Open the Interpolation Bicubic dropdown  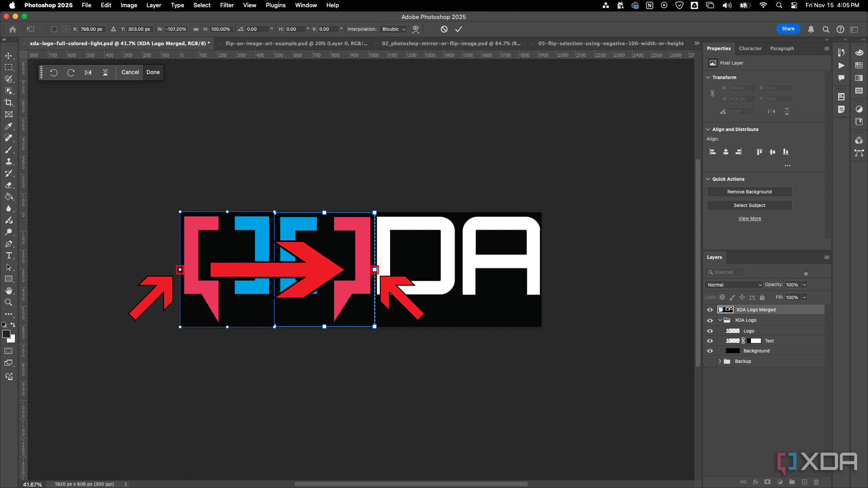tap(393, 29)
